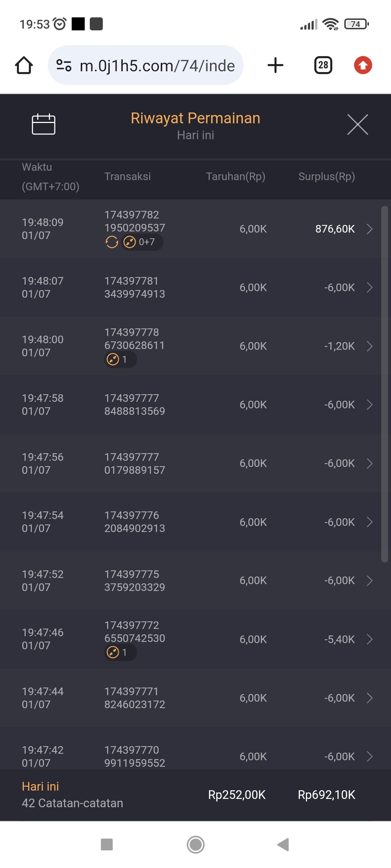
Task: Expand the -5,40K surplus record
Action: [369, 639]
